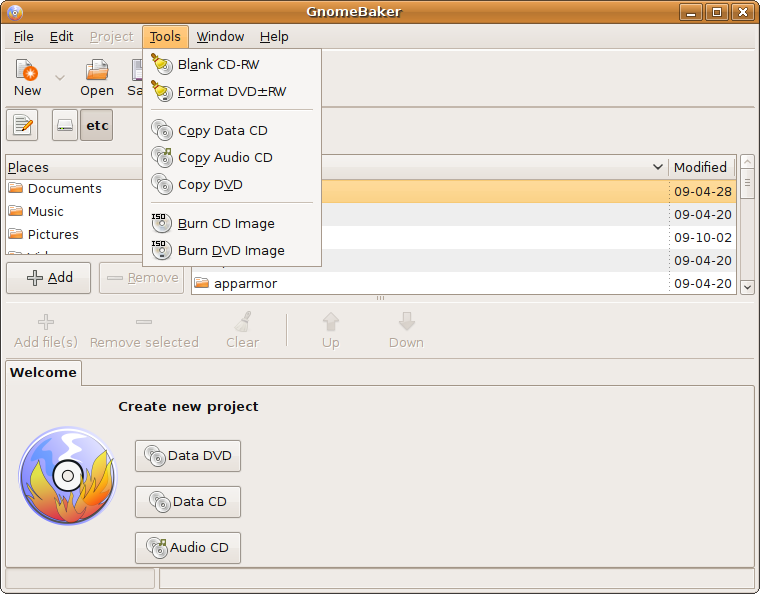Click the GnomeBaker flaming disc logo
This screenshot has height=594, width=760.
(x=68, y=476)
